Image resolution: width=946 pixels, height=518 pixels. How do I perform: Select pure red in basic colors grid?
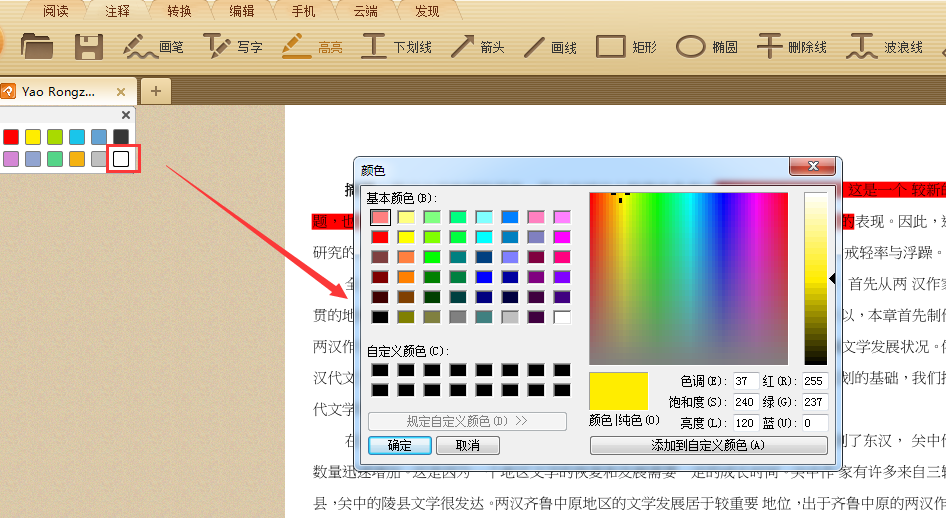point(380,237)
